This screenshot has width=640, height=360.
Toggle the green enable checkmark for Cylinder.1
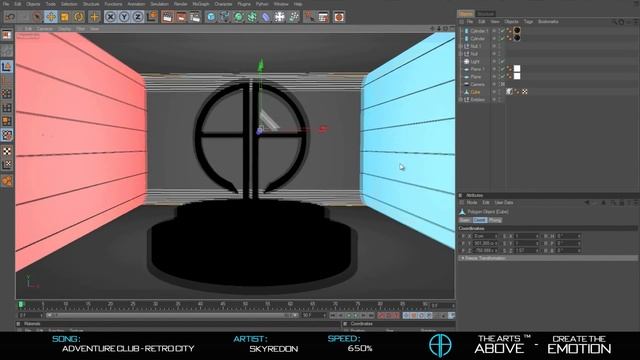click(x=502, y=31)
